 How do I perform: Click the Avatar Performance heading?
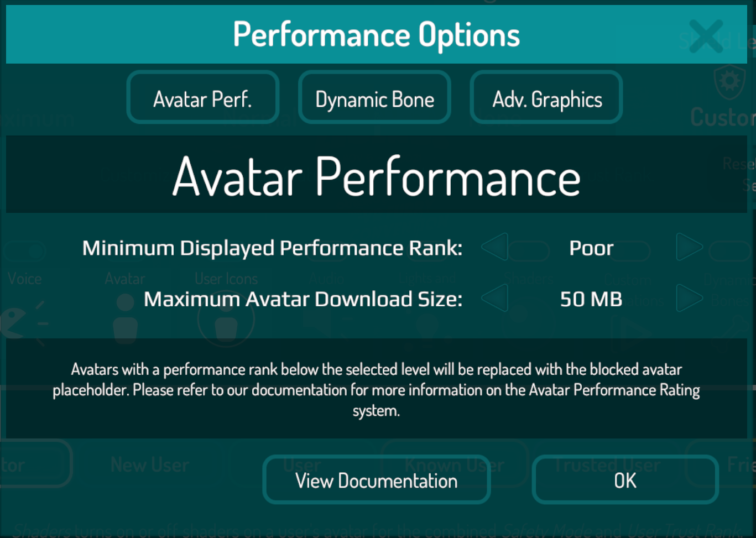point(376,176)
